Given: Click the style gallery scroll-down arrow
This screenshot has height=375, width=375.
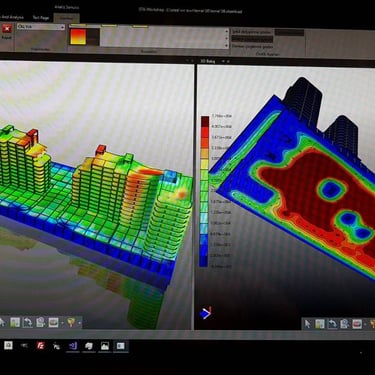Looking at the screenshot, I should [x=227, y=38].
